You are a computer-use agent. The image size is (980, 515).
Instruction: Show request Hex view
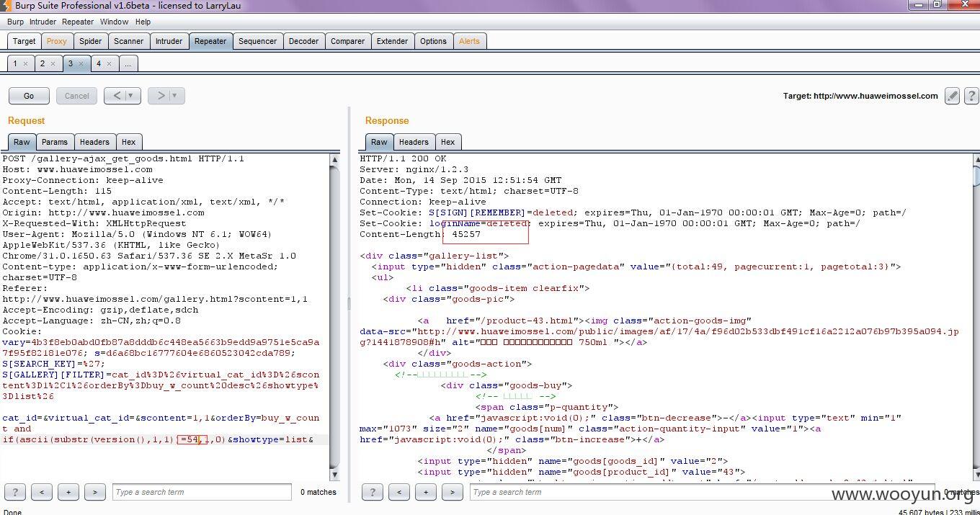128,142
